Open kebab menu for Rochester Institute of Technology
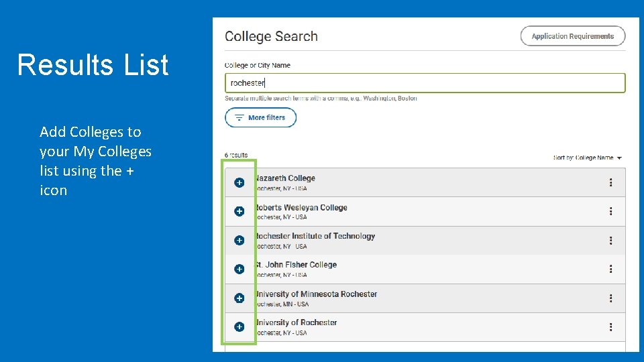Image resolution: width=644 pixels, height=362 pixels. pyautogui.click(x=610, y=240)
